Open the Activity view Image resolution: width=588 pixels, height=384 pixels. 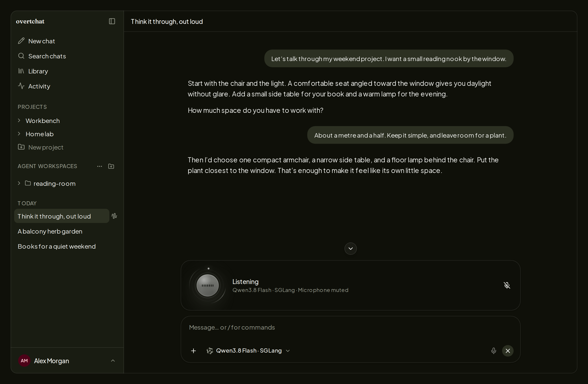(x=67, y=86)
